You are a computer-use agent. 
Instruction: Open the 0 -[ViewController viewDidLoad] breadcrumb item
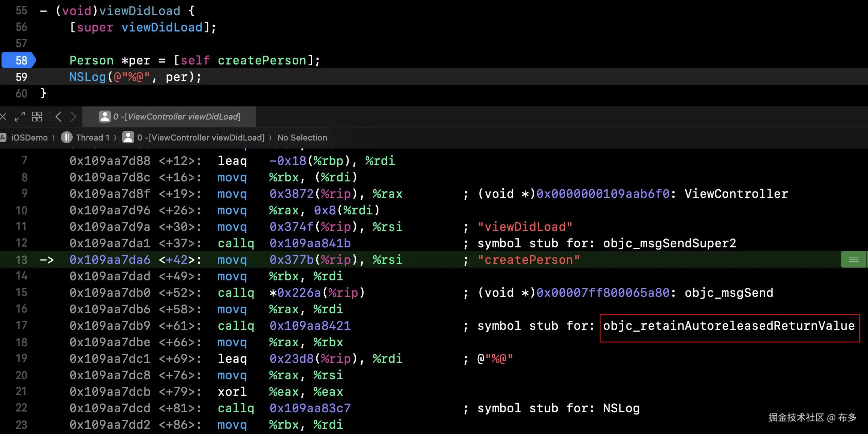pyautogui.click(x=201, y=138)
